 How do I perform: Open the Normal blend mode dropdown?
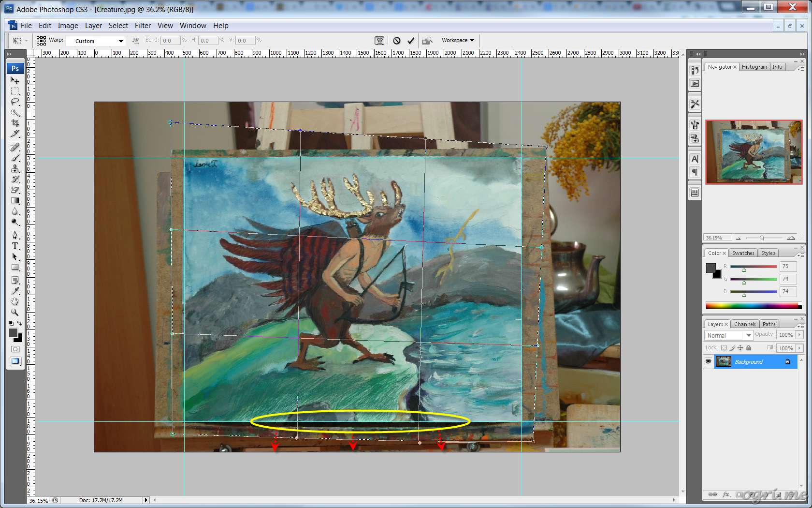[x=729, y=335]
